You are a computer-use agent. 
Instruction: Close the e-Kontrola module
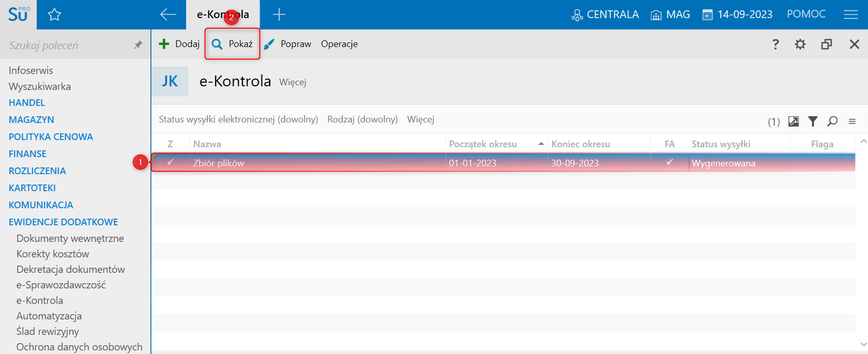855,44
